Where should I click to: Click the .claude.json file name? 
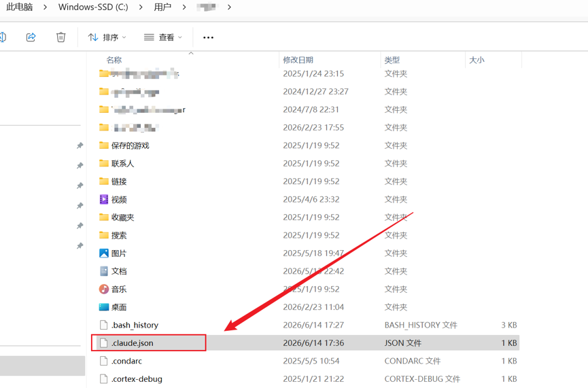click(132, 343)
